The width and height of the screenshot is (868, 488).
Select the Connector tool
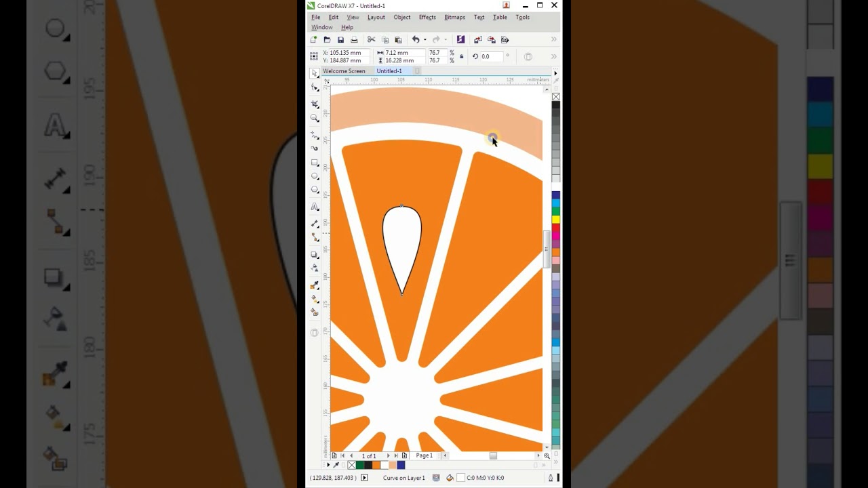click(x=315, y=237)
